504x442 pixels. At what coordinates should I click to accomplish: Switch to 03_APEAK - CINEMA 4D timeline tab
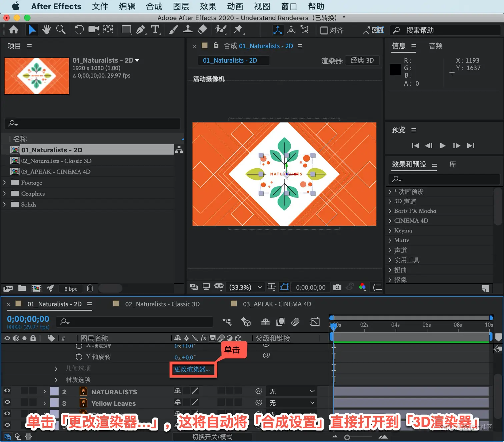tap(277, 304)
